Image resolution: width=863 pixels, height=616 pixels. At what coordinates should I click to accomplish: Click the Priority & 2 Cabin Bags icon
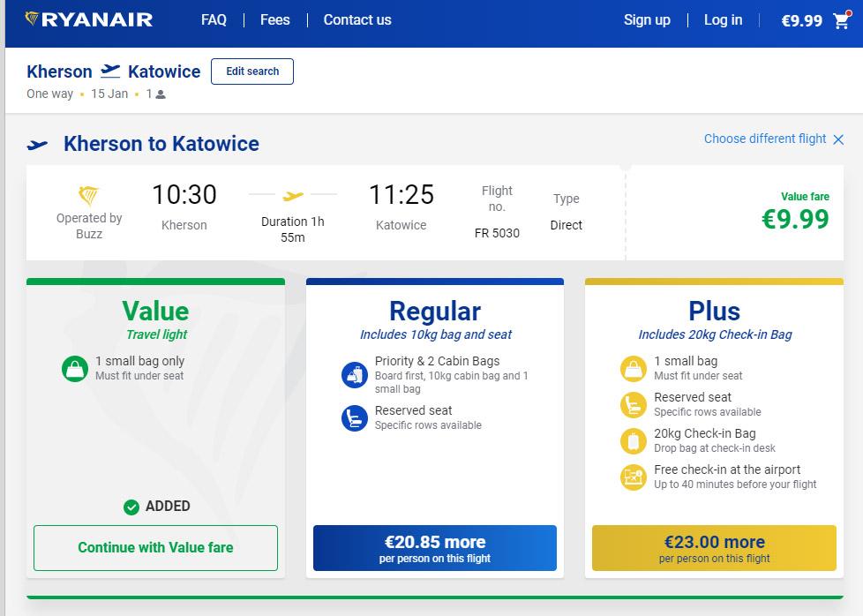[354, 374]
